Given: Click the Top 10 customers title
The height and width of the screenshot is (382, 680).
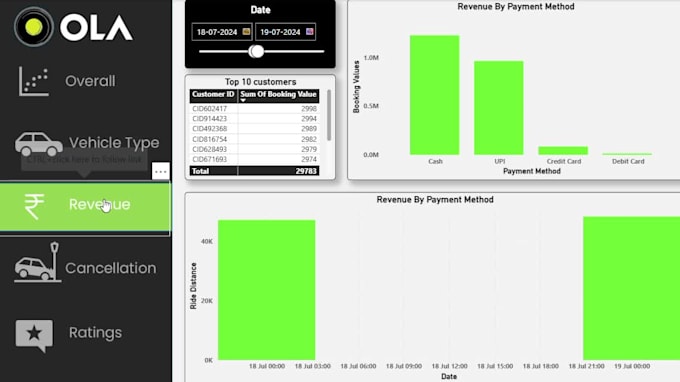Looking at the screenshot, I should (x=261, y=82).
